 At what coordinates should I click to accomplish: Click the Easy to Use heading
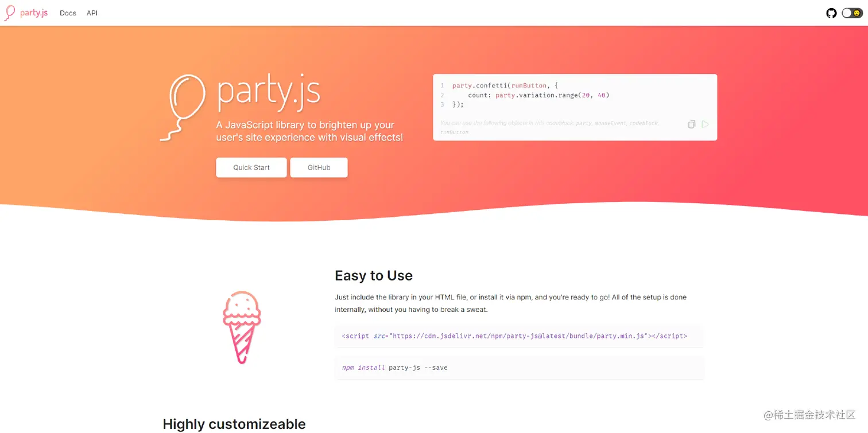374,275
